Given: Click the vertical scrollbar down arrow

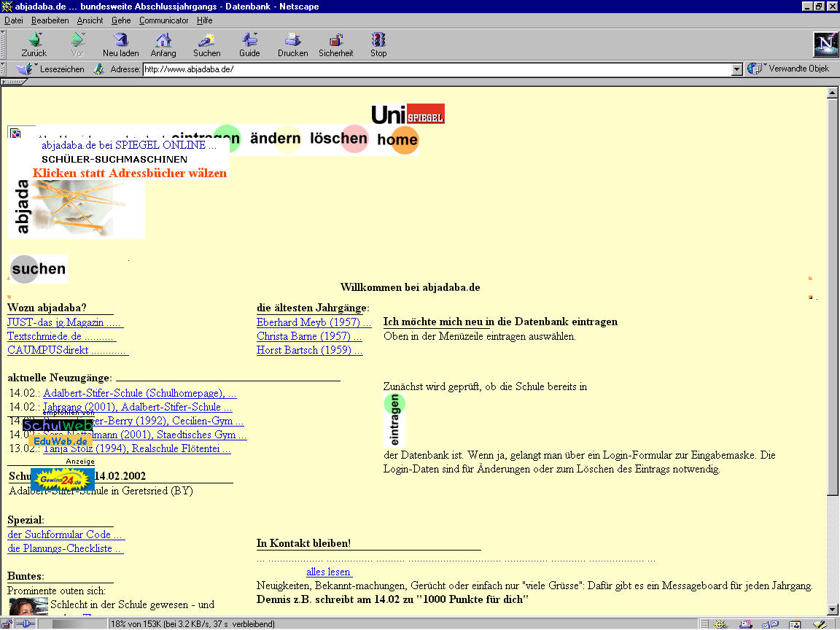Looking at the screenshot, I should [833, 610].
